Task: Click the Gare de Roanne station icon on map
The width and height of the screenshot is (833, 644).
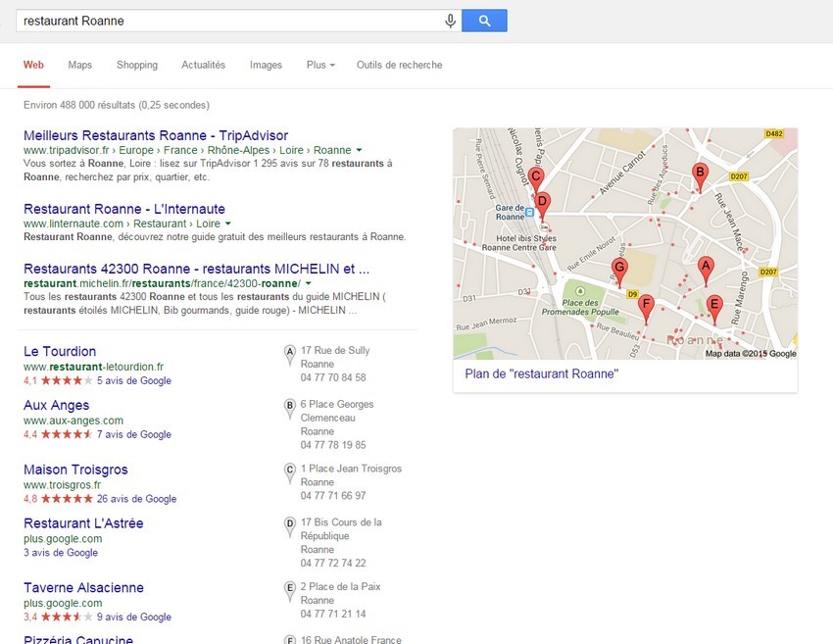Action: coord(529,213)
